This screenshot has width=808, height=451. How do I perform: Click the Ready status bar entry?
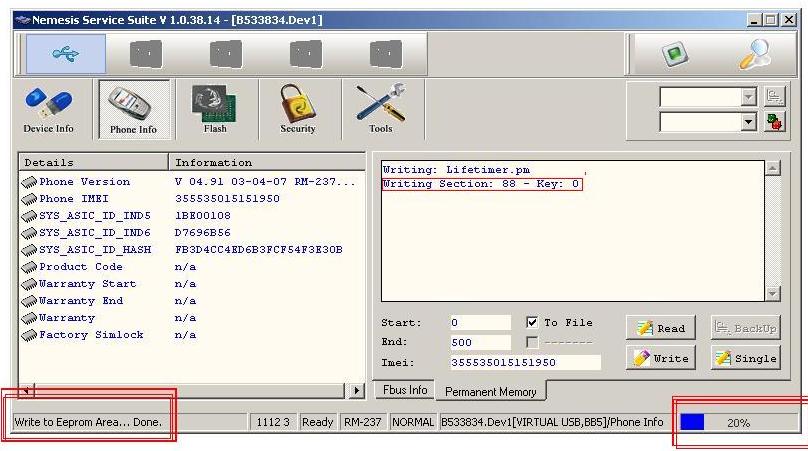pyautogui.click(x=317, y=422)
